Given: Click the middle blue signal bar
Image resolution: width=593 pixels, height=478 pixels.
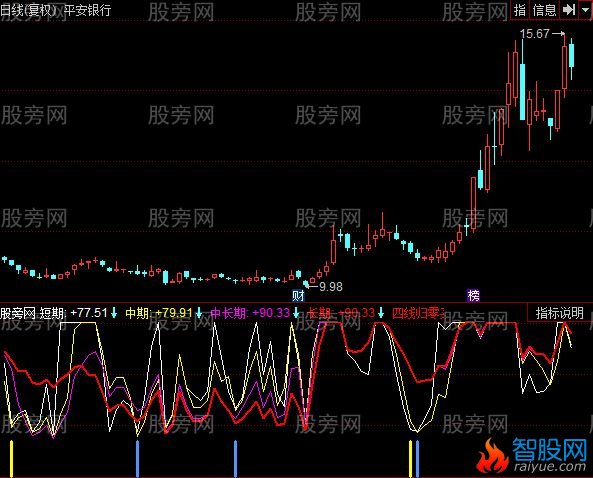Looking at the screenshot, I should [236, 458].
